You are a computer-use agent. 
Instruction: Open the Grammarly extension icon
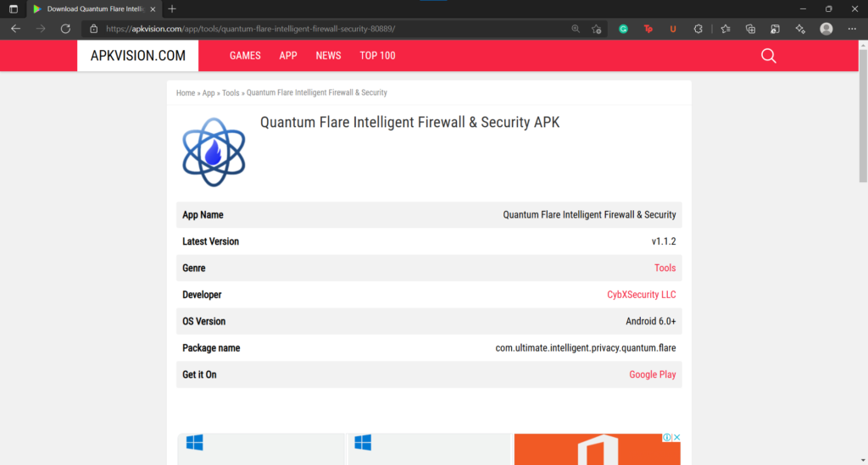click(623, 29)
